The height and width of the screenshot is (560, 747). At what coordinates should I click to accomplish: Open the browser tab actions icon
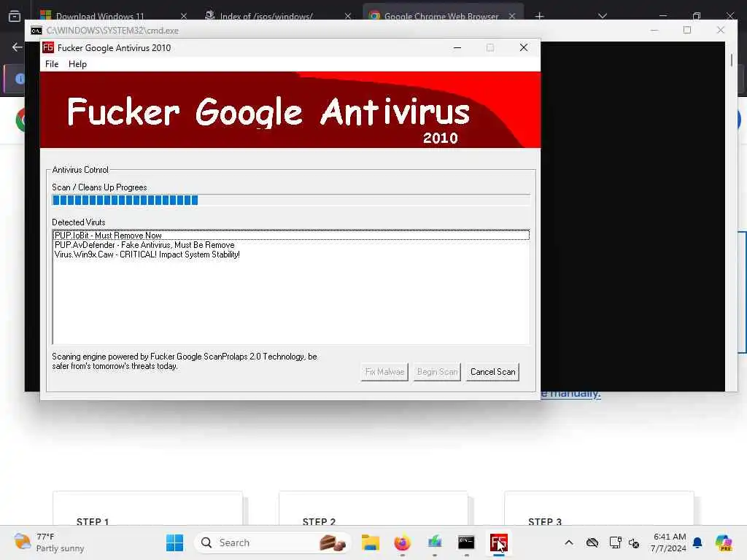[15, 16]
